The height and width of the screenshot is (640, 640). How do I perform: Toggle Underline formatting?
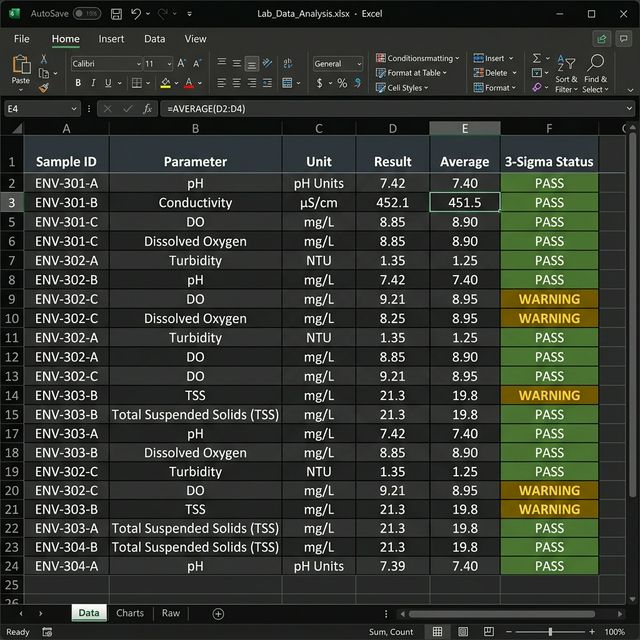coord(108,83)
